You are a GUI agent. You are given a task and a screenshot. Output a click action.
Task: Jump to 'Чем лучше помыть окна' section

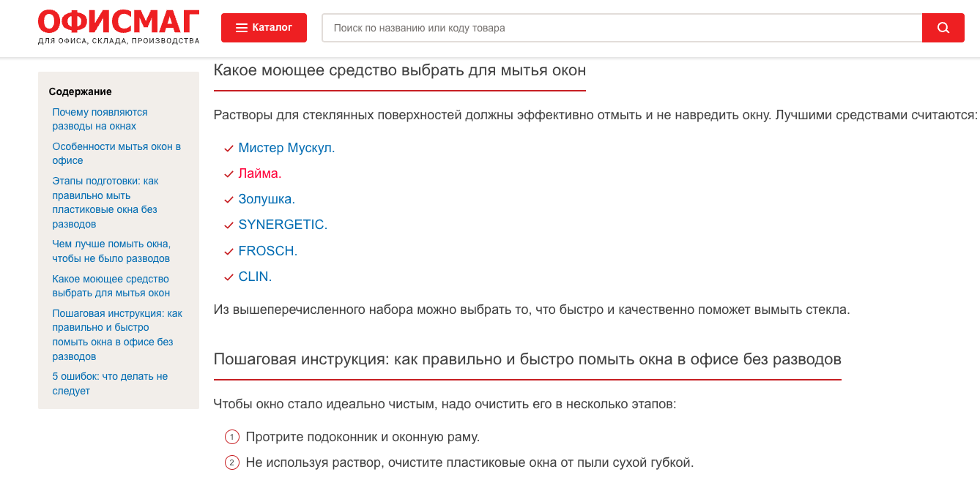click(x=111, y=251)
